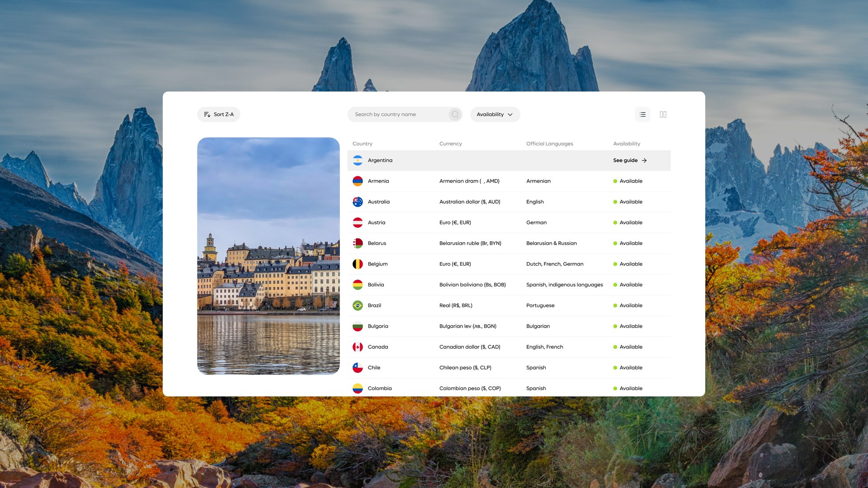The image size is (868, 488).
Task: Click the Canada flag icon
Action: (358, 347)
